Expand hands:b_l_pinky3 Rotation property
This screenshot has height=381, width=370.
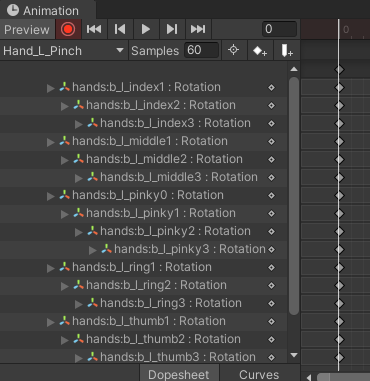pyautogui.click(x=93, y=250)
